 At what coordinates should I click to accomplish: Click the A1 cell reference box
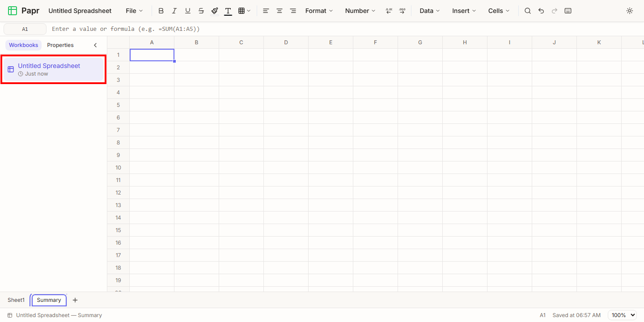(x=25, y=29)
